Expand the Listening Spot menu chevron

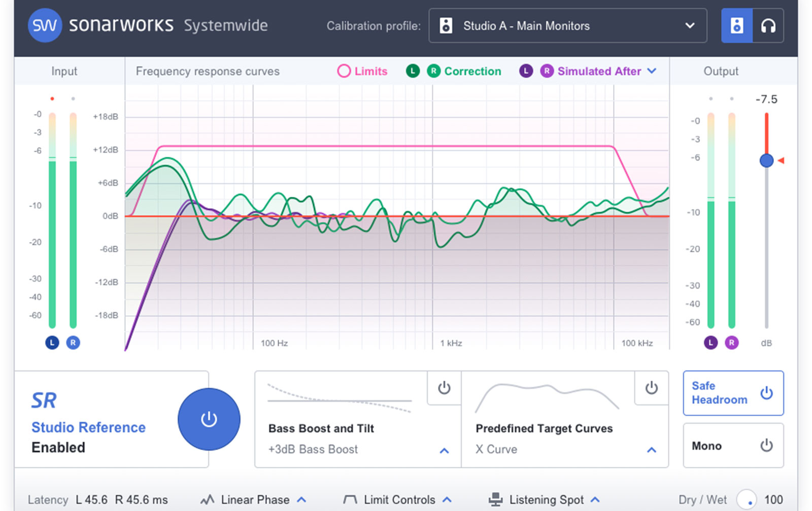595,500
